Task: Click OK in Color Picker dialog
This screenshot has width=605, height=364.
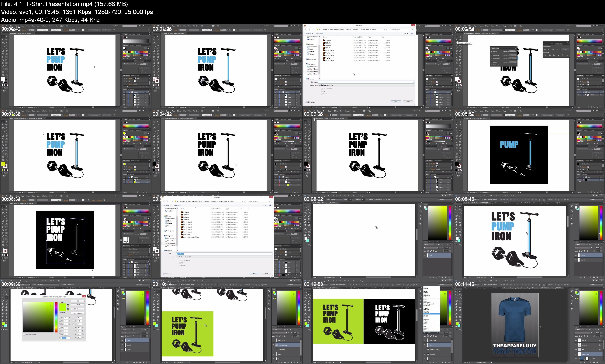Action: pyautogui.click(x=78, y=301)
